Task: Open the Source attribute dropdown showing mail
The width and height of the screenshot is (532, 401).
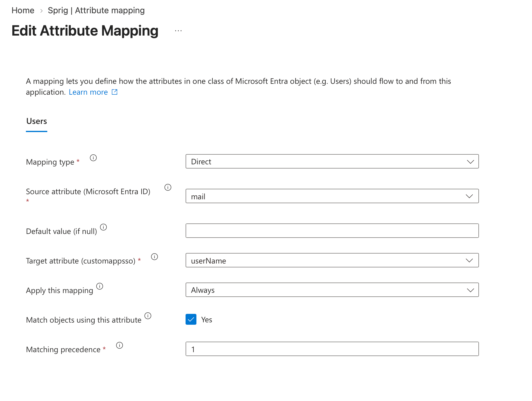Action: [x=332, y=196]
